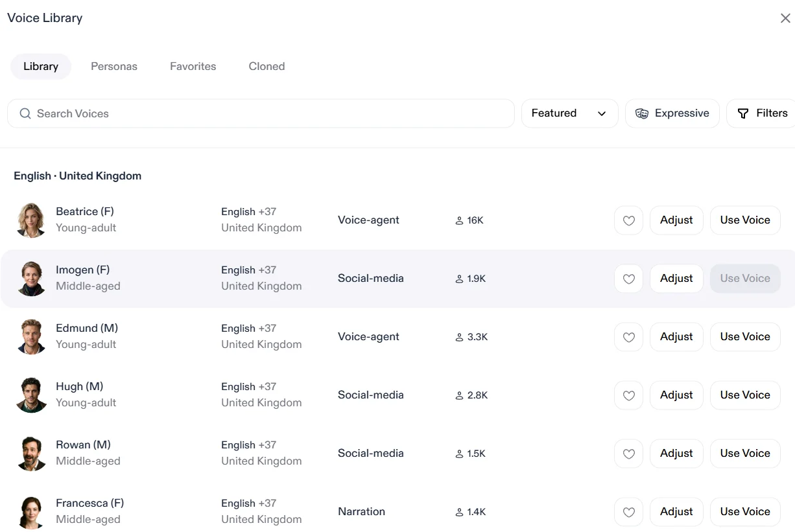
Task: Use the Rowan voice
Action: click(x=745, y=454)
